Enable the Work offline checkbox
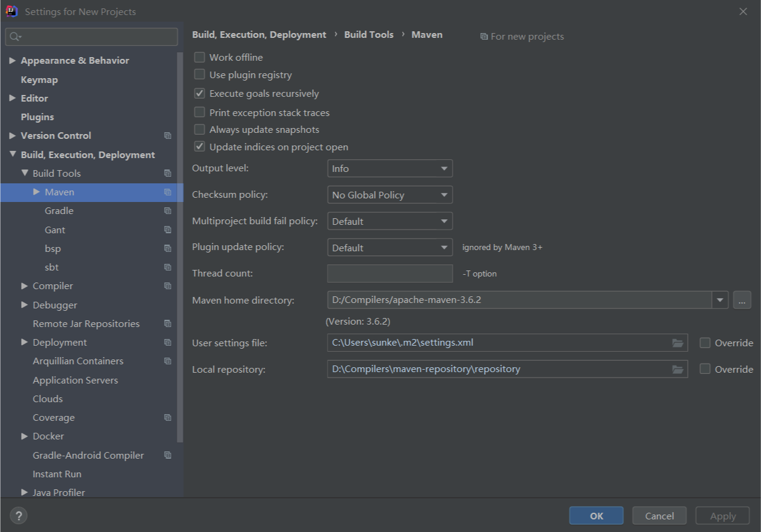 [200, 57]
